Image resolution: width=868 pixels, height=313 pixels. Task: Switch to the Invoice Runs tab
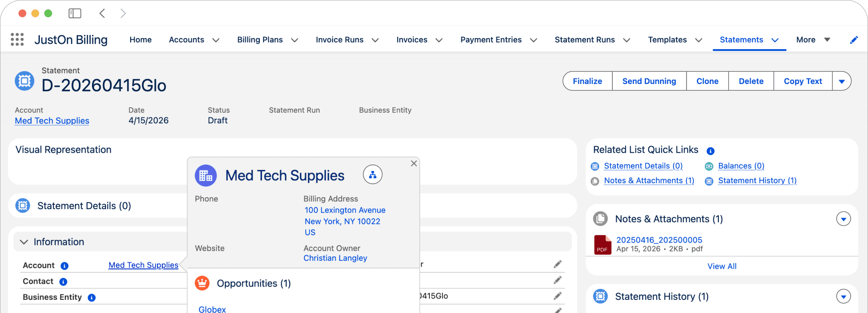339,39
